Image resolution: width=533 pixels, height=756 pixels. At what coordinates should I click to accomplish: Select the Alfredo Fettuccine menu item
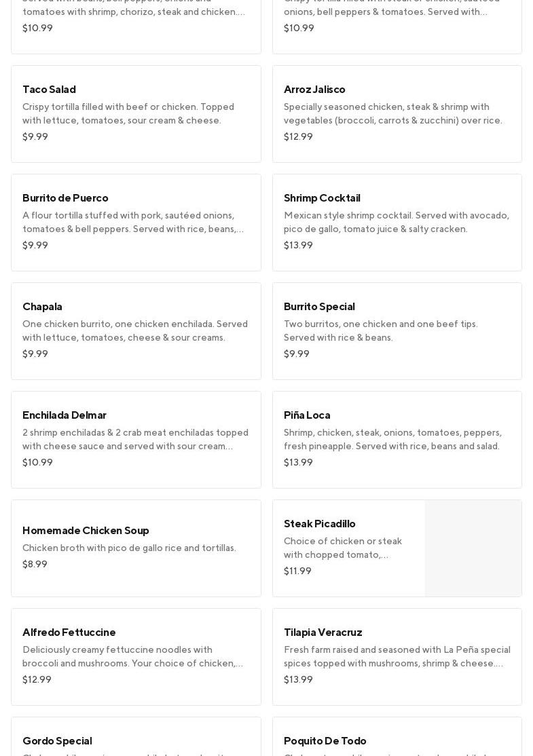(x=136, y=656)
